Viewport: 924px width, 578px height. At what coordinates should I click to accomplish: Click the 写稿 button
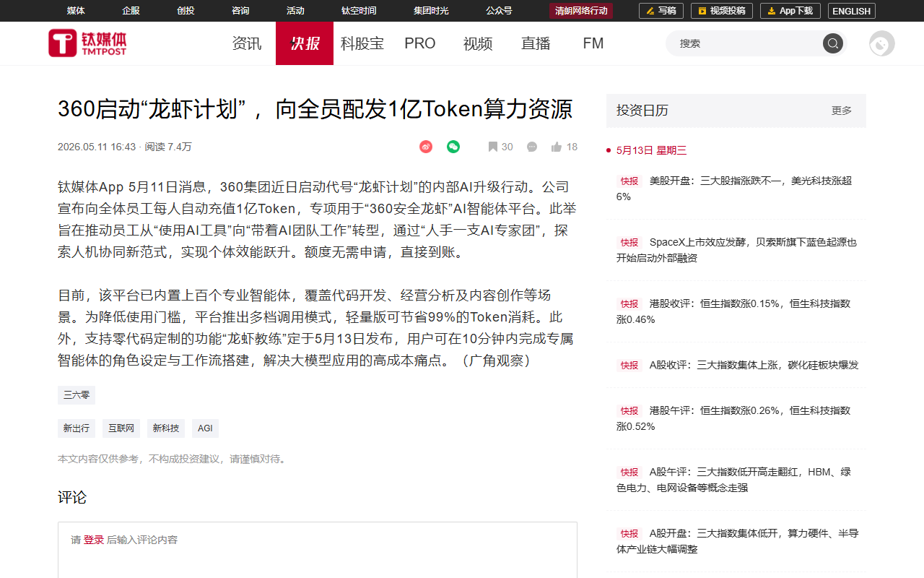661,11
